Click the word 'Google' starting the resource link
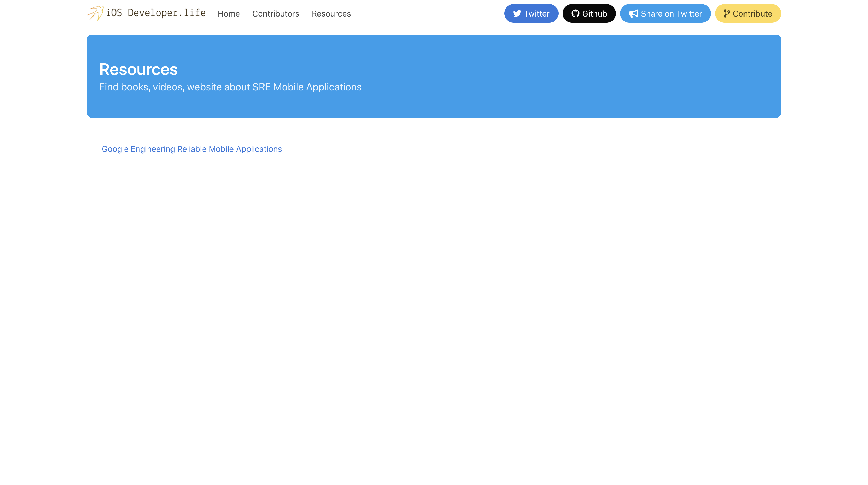Image resolution: width=868 pixels, height=485 pixels. (x=115, y=149)
